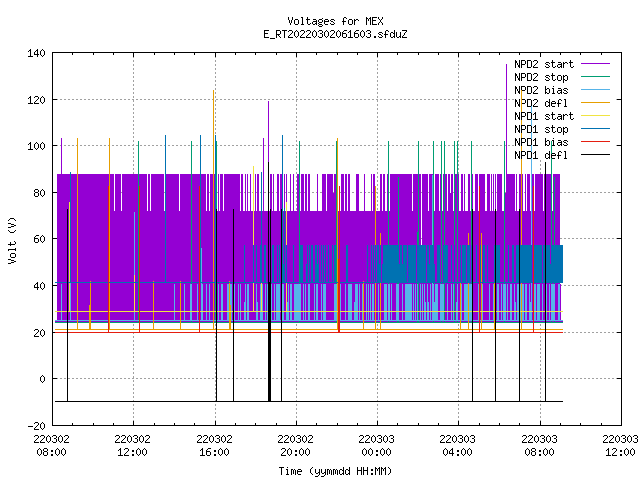Click the NPD1 bias legend label
The height and width of the screenshot is (480, 640).
(541, 142)
